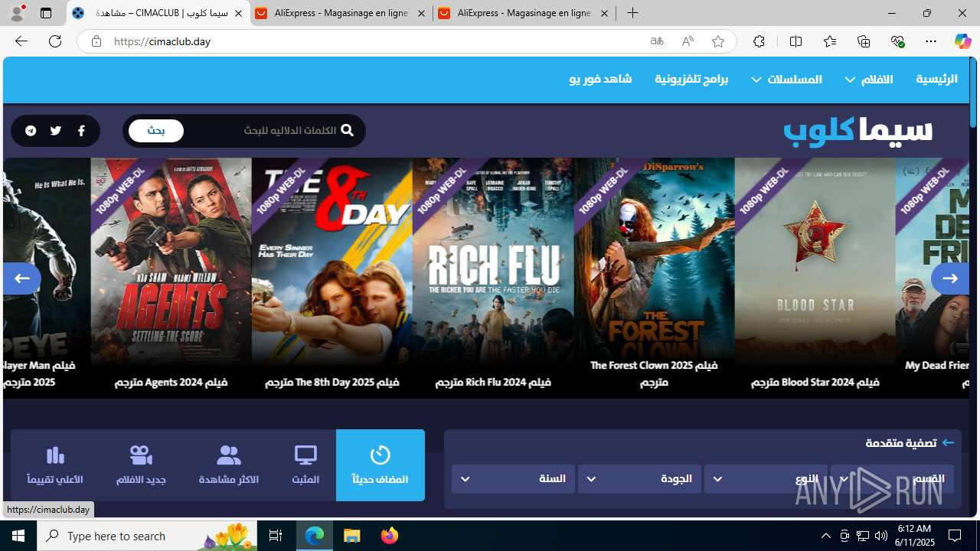This screenshot has height=551, width=980.
Task: Open the Copilot sidebar icon
Action: tap(962, 41)
